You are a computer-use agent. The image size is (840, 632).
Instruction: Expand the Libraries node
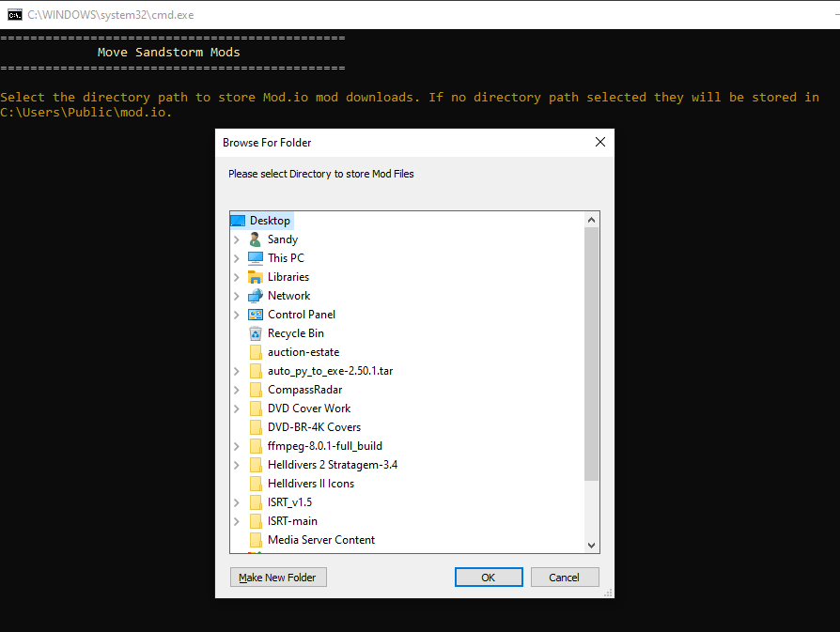pyautogui.click(x=236, y=277)
